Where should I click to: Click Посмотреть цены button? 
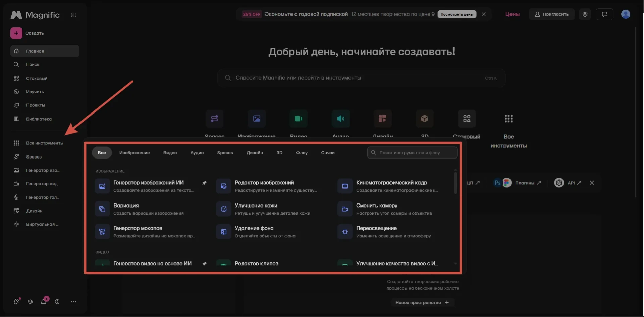click(457, 14)
